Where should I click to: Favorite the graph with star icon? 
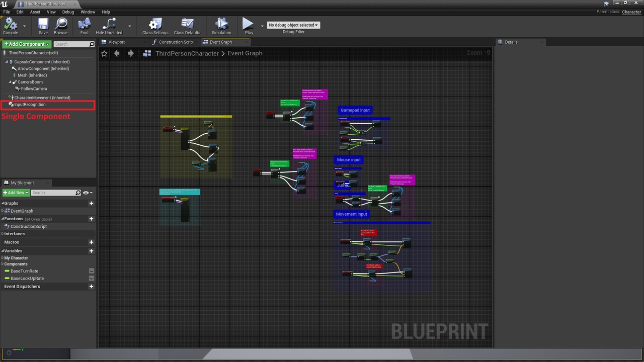click(104, 53)
